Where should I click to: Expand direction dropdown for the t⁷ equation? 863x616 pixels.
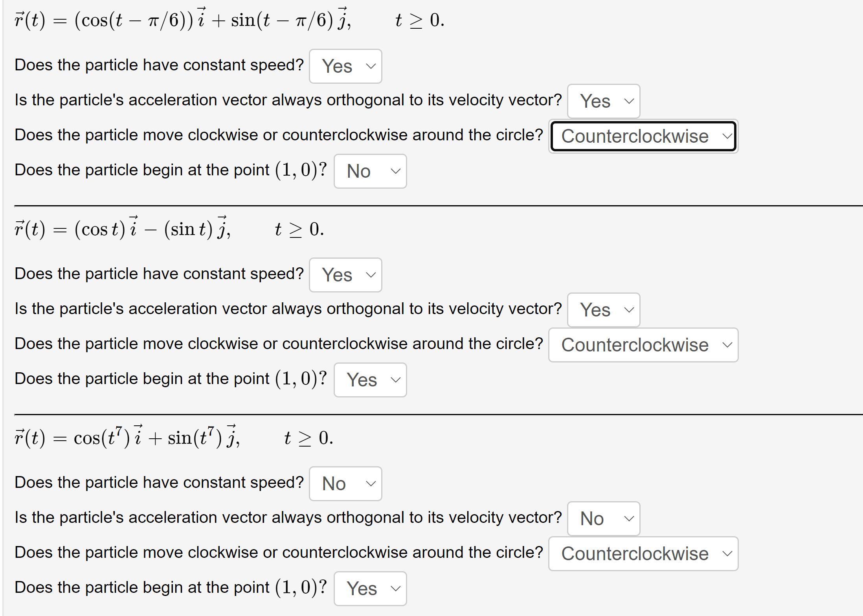(643, 553)
